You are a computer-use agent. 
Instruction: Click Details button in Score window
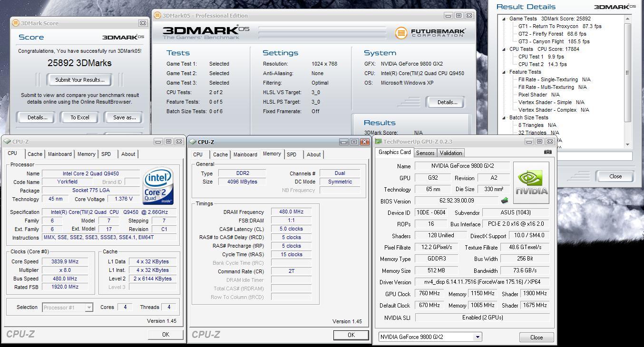point(37,117)
